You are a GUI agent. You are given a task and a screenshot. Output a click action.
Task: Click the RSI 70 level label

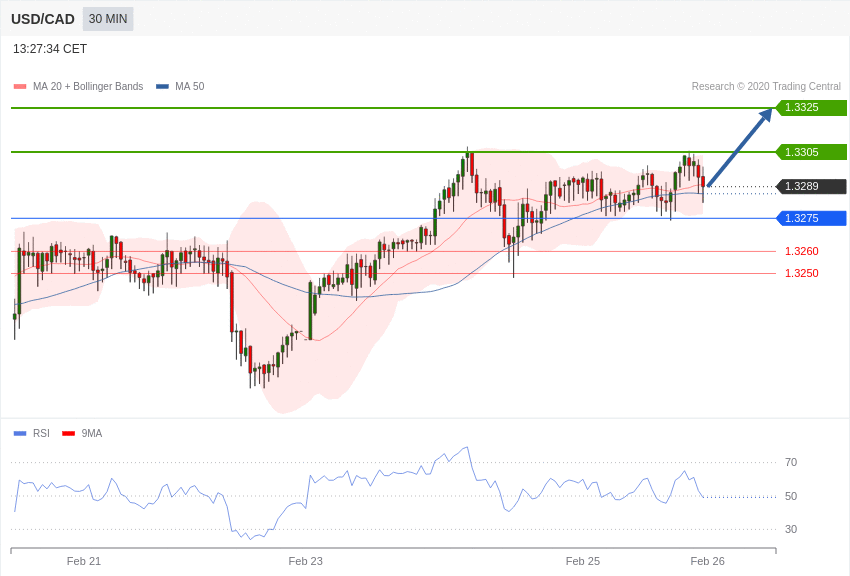[x=791, y=462]
